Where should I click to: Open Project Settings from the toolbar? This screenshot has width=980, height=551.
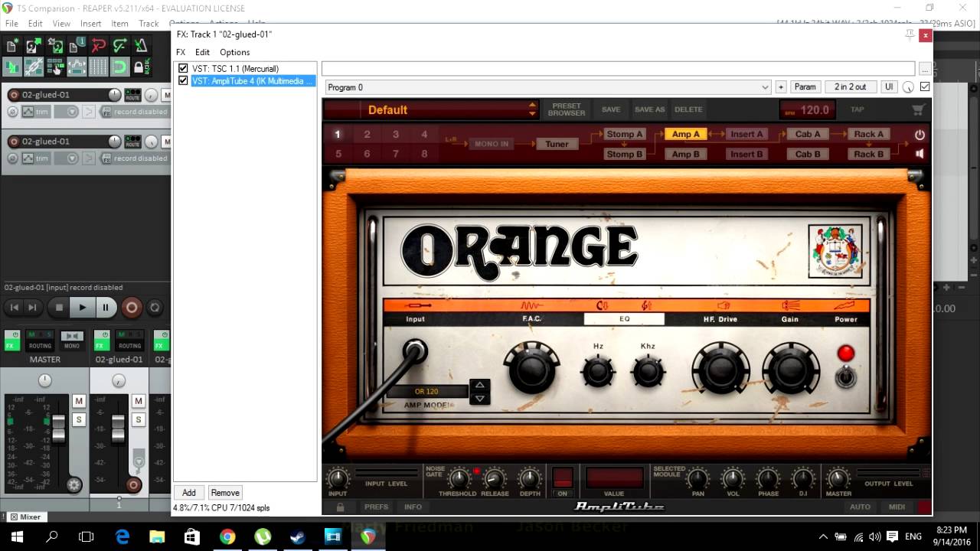tap(77, 46)
